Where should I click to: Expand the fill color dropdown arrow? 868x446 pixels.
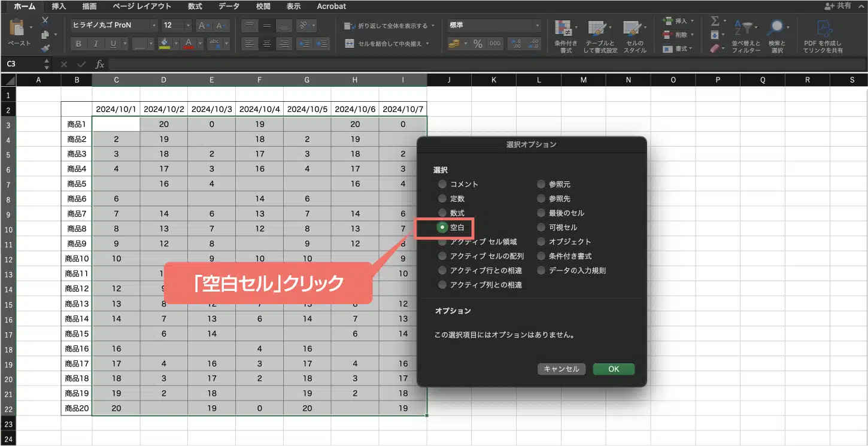(x=175, y=44)
